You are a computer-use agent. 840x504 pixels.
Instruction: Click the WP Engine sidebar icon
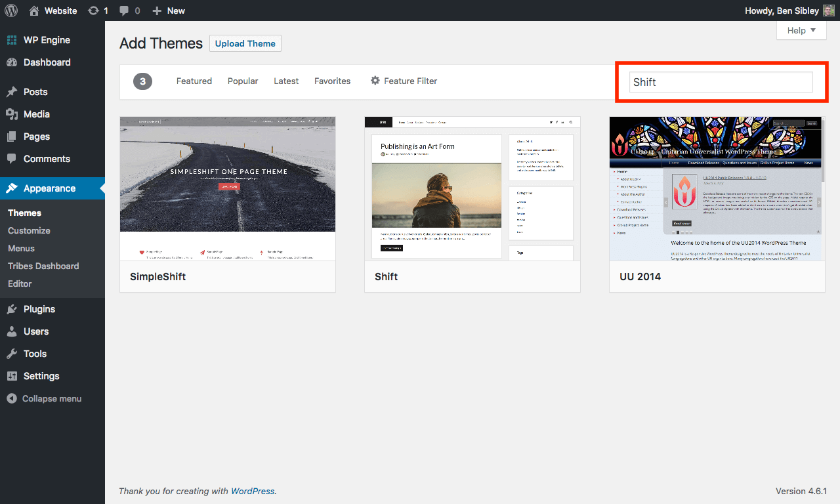pyautogui.click(x=12, y=40)
